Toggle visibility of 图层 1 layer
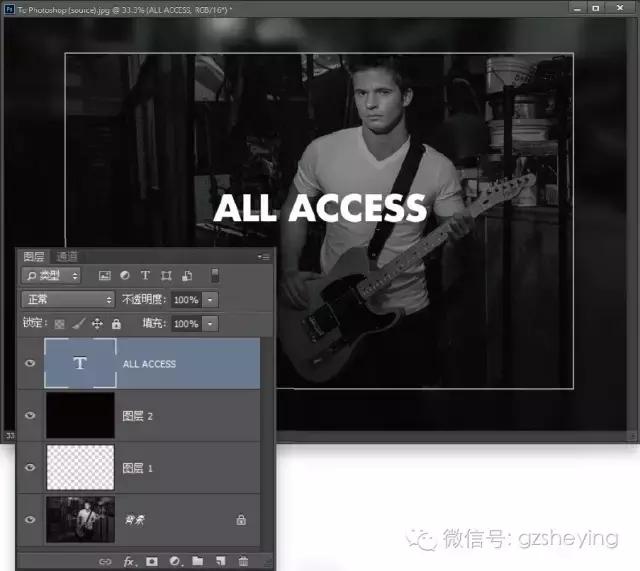 point(29,468)
